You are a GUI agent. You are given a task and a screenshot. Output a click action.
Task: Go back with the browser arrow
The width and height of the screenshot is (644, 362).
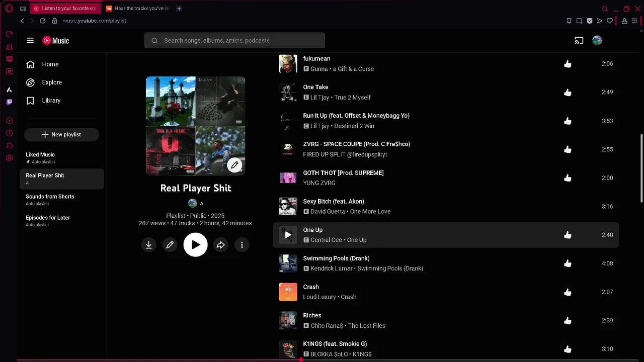click(x=22, y=21)
